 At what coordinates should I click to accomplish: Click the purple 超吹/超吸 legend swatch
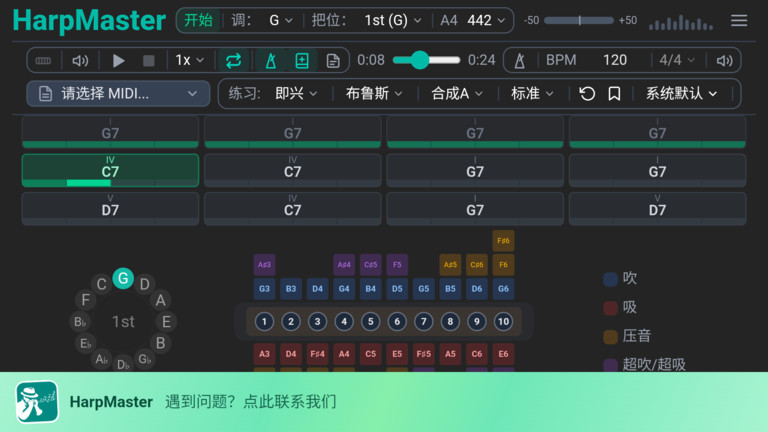tap(610, 365)
